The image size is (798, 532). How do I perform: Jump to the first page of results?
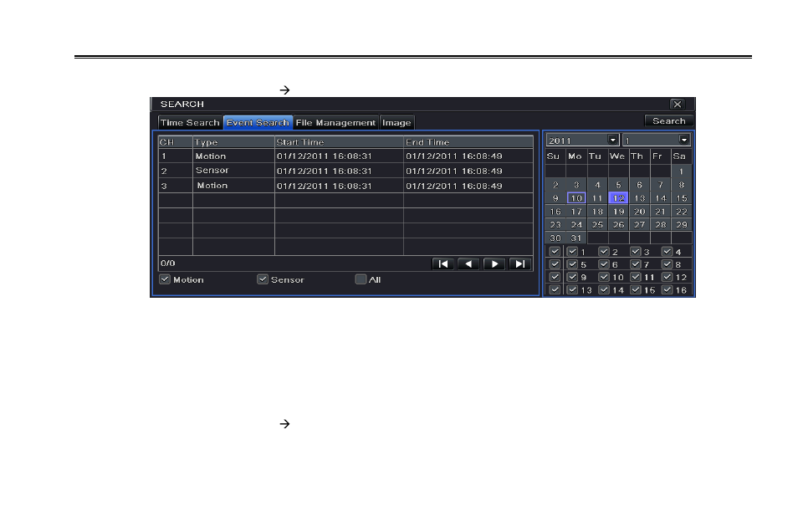tap(442, 263)
